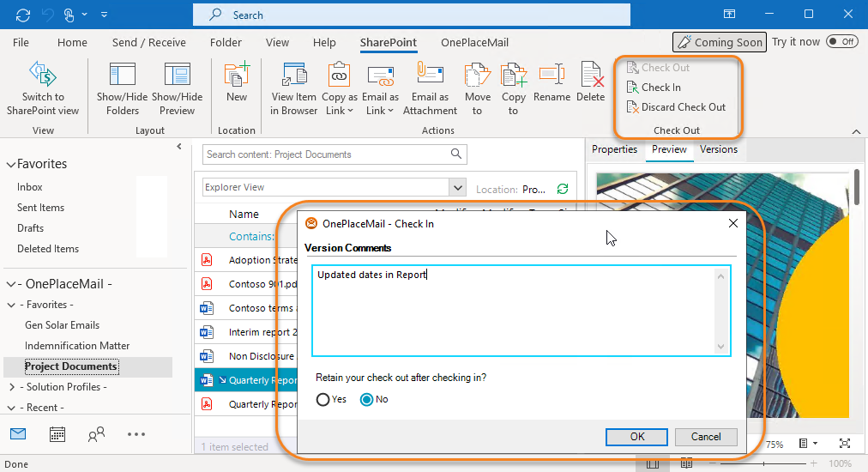The image size is (868, 472).
Task: Collapse the Favorites folder group
Action: [10, 164]
